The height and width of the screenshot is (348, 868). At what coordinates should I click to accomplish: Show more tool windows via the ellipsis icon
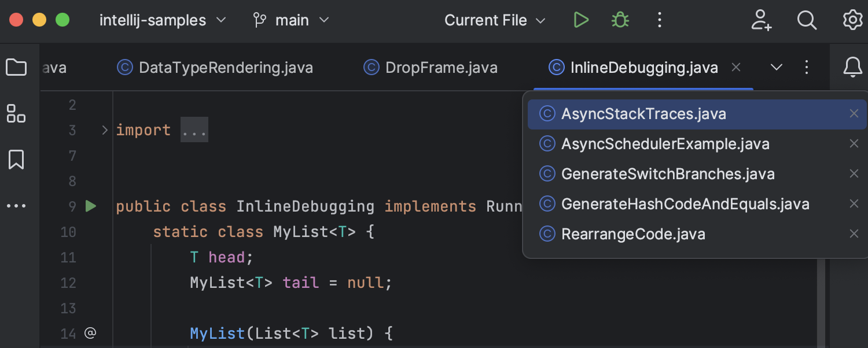click(x=16, y=206)
